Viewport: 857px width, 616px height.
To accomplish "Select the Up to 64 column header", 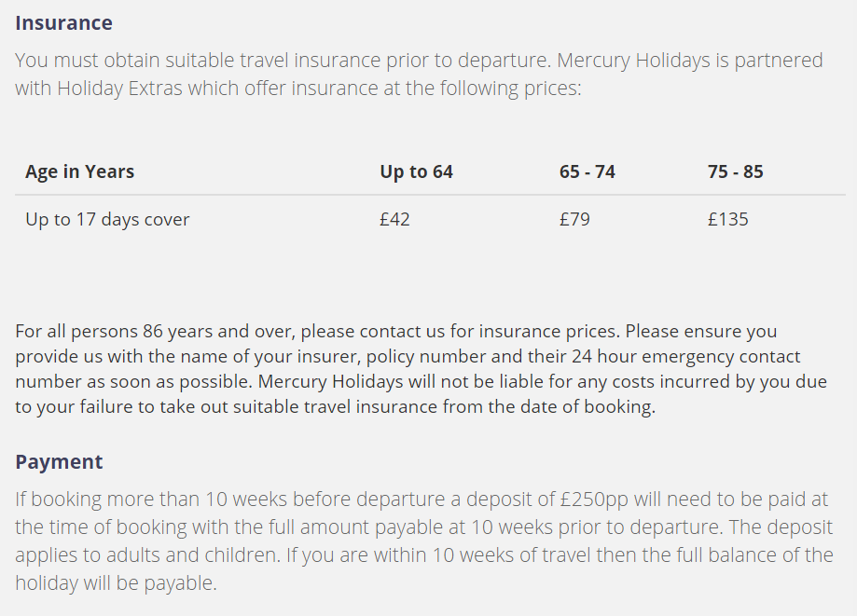I will point(416,171).
